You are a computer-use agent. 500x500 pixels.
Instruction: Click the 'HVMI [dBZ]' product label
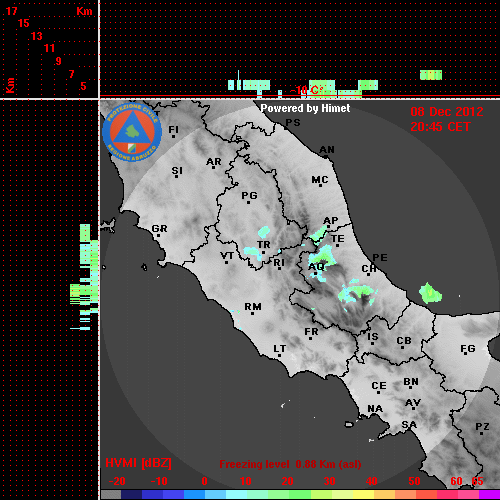pos(138,463)
